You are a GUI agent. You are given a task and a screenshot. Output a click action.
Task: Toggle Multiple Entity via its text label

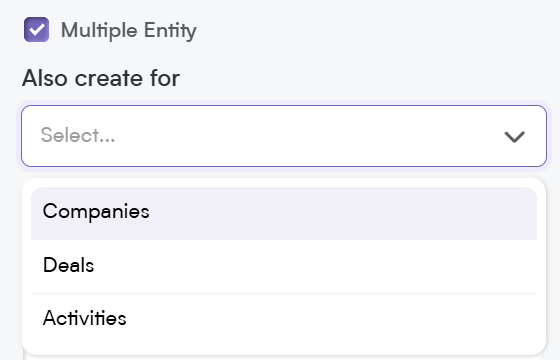[x=129, y=31]
